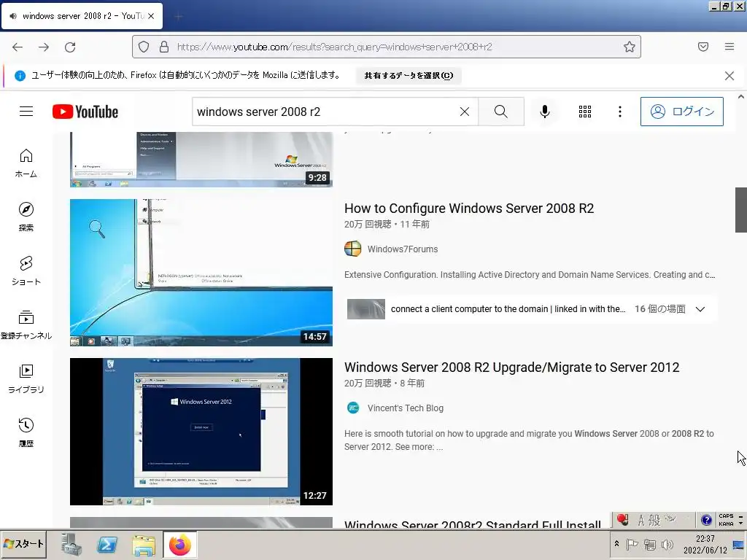Go to YouTube home via logo
Screen dimensions: 747x560
pyautogui.click(x=85, y=112)
